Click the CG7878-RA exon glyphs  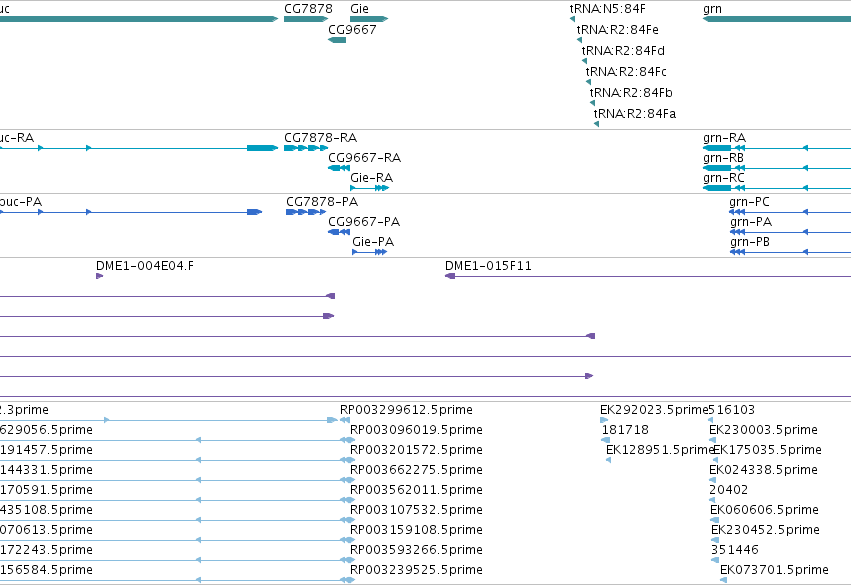[306, 148]
